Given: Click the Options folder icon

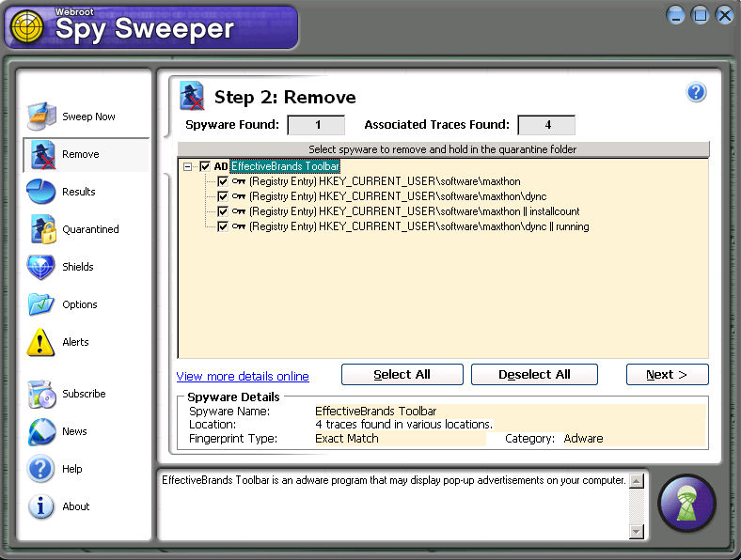Looking at the screenshot, I should [x=41, y=304].
